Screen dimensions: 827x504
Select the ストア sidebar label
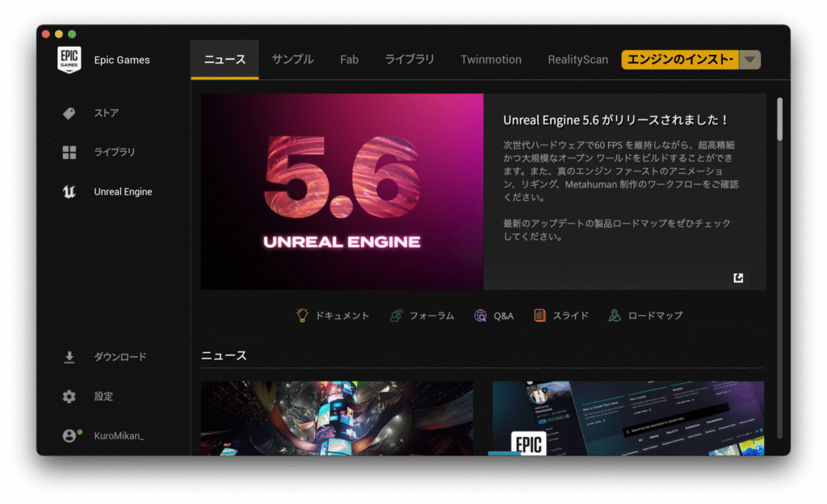107,113
